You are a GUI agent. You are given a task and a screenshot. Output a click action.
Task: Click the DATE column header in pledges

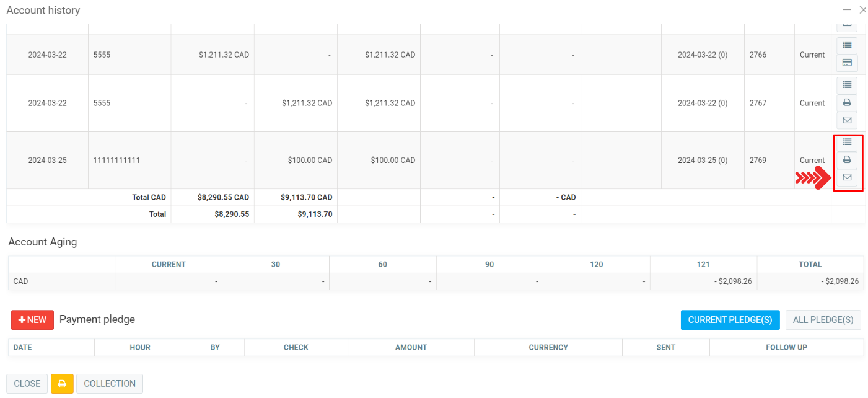pyautogui.click(x=23, y=348)
